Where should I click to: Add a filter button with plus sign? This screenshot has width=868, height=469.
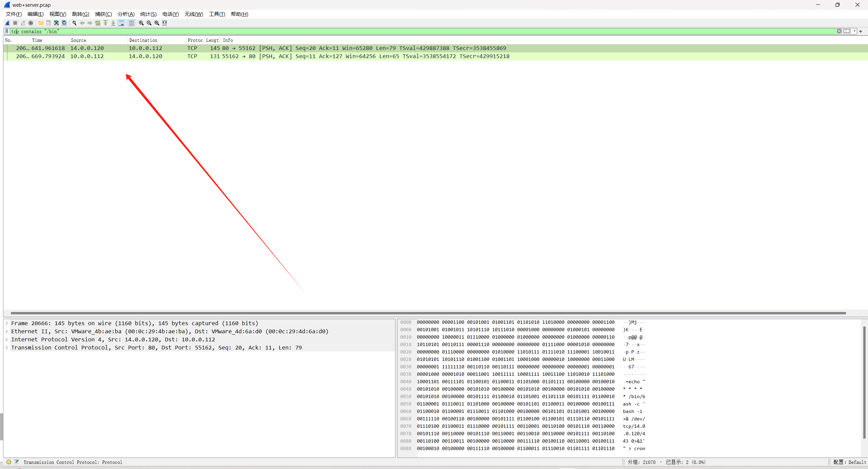point(861,31)
